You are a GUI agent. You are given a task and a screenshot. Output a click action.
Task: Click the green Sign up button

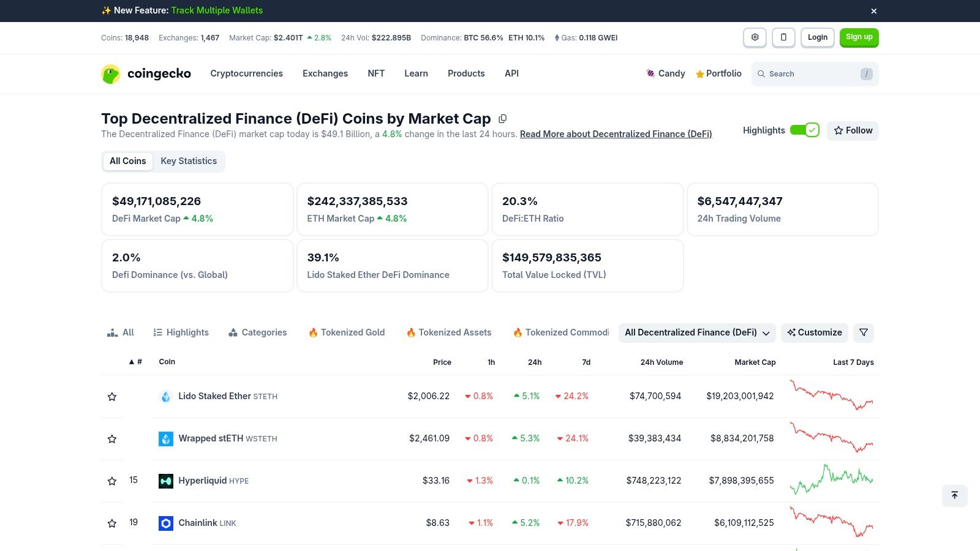tap(859, 37)
